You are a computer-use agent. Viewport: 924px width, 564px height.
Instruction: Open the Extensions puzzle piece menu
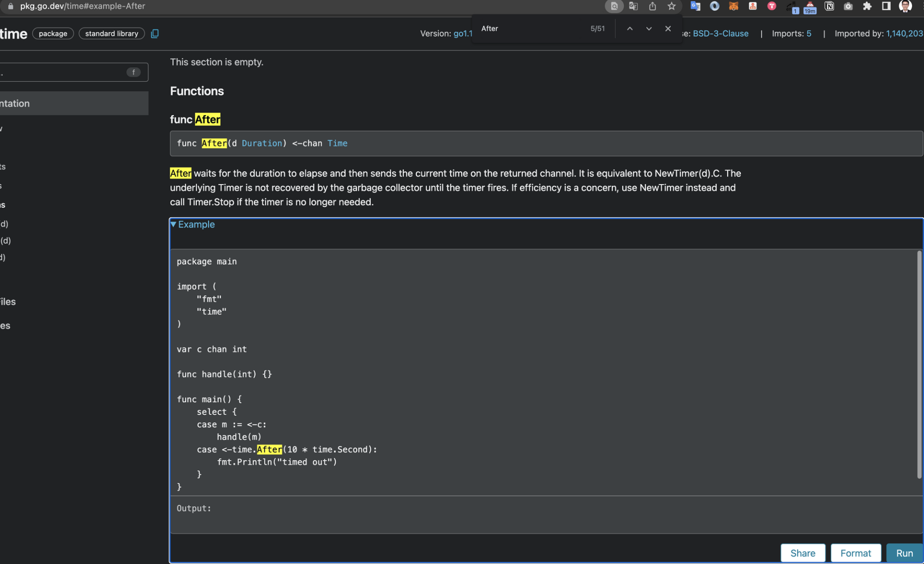[x=867, y=6]
